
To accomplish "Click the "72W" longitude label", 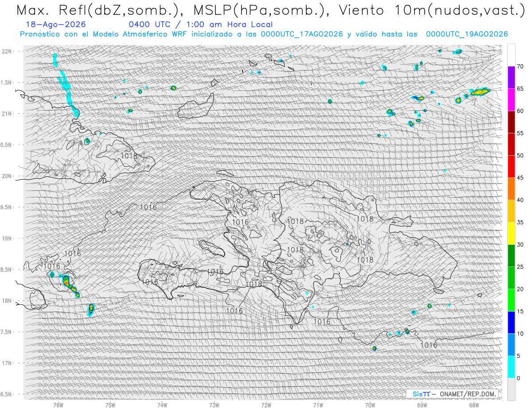I will point(266,405).
